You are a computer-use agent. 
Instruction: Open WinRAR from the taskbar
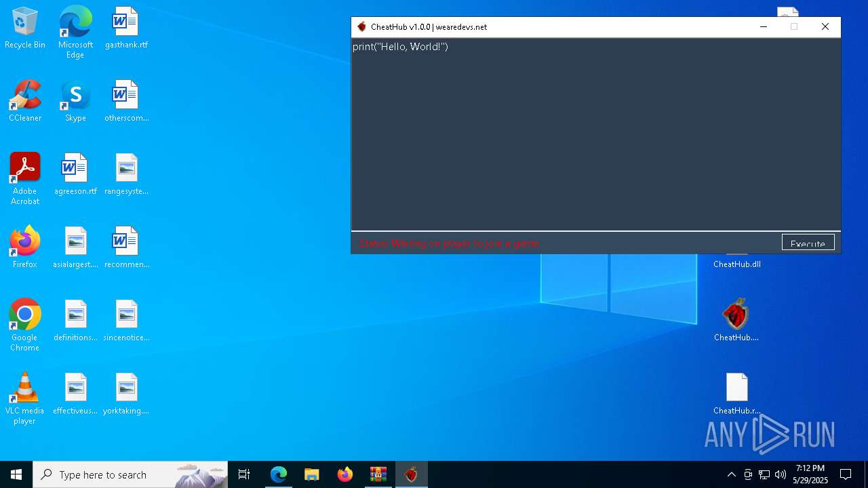378,474
